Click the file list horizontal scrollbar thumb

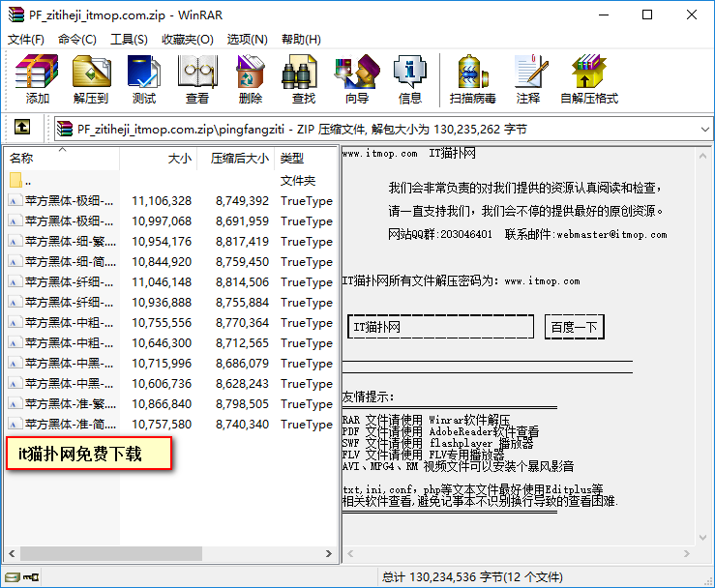pos(111,553)
